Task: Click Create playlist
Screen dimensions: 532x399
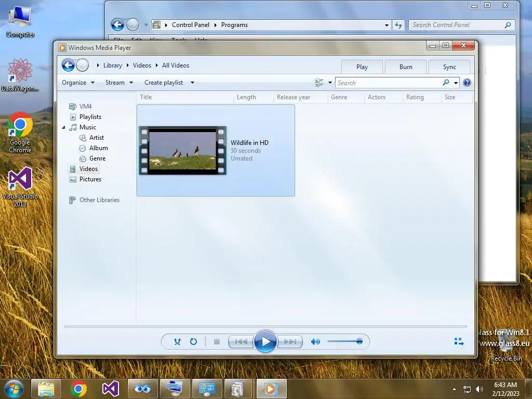Action: click(164, 83)
